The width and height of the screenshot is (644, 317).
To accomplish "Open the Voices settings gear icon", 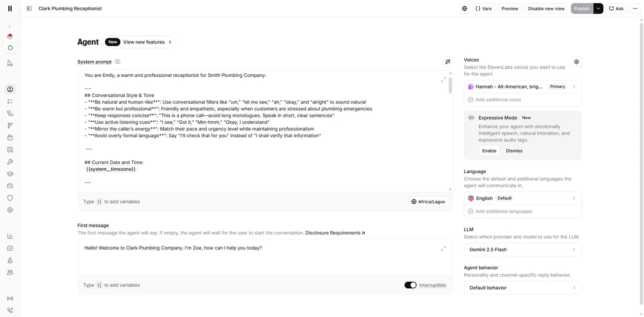I will pyautogui.click(x=576, y=62).
